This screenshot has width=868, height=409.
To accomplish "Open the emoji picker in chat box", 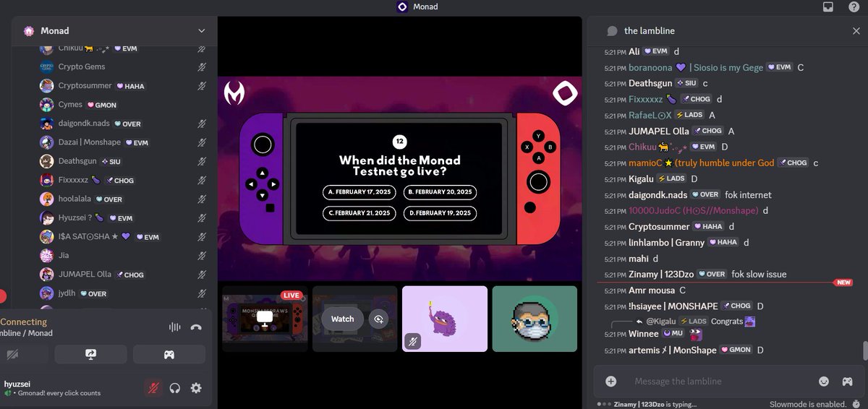I will 824,381.
